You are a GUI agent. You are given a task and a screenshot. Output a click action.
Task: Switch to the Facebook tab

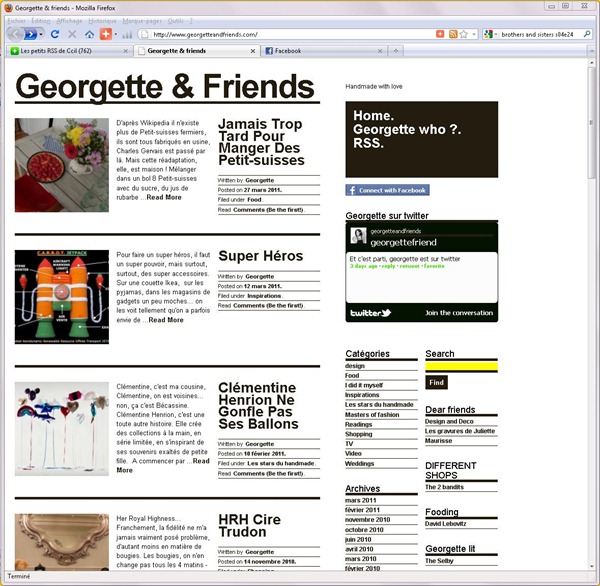tap(324, 51)
